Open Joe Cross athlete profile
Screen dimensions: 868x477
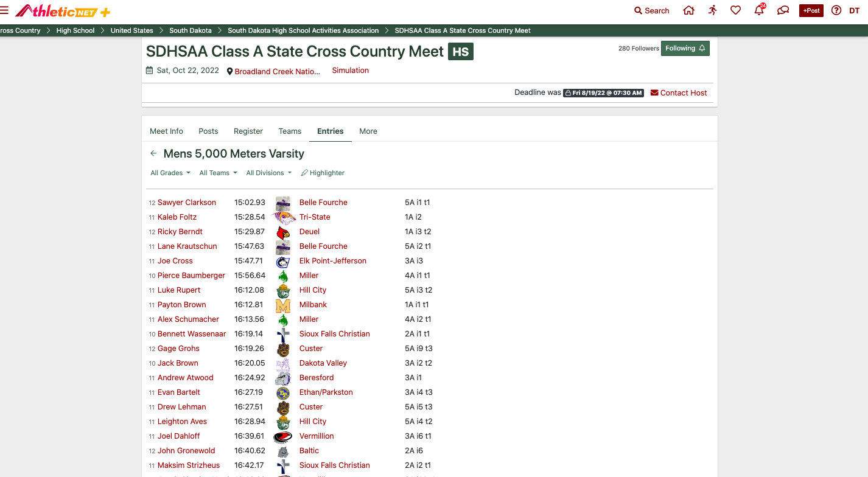[x=175, y=261]
